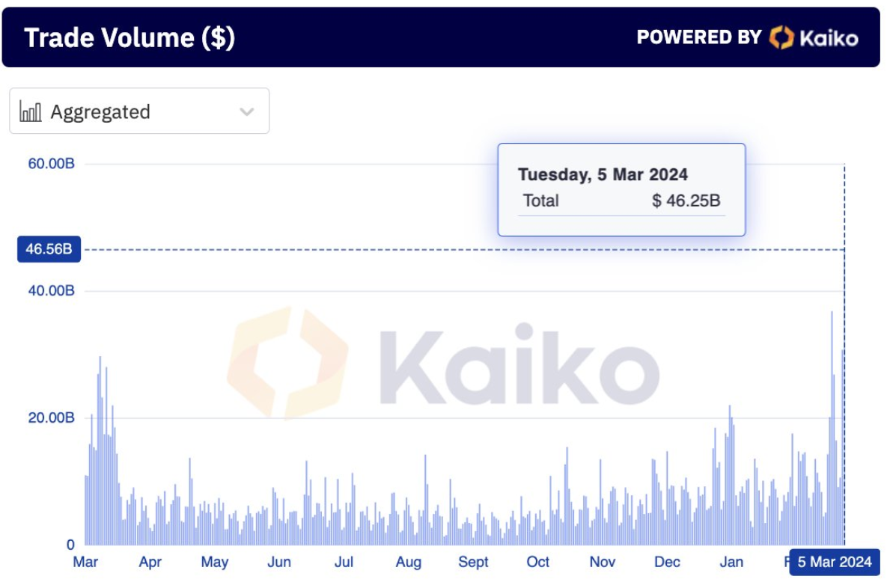Click the 40.00B y-axis label
887x588 pixels.
[x=51, y=290]
